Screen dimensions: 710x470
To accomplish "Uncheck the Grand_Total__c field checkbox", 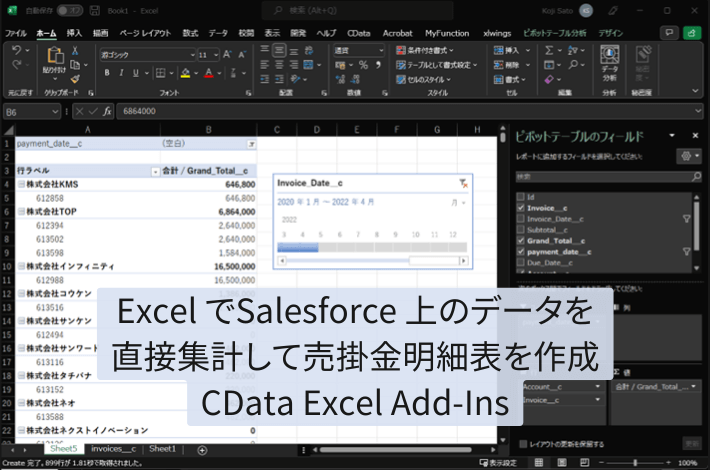I will [x=521, y=240].
